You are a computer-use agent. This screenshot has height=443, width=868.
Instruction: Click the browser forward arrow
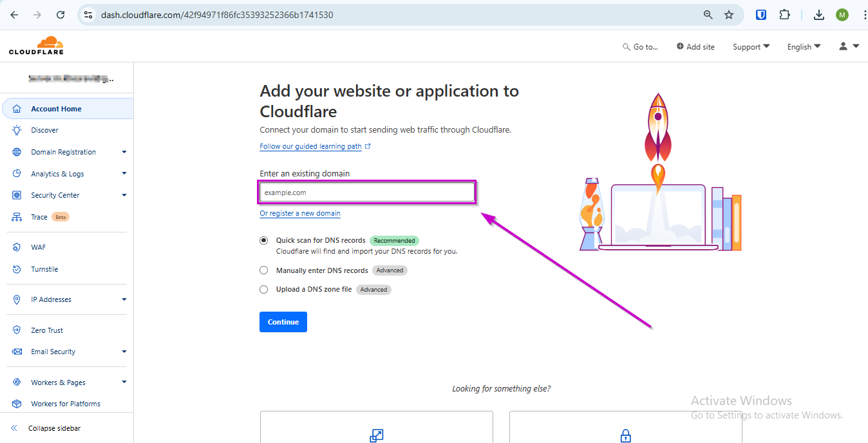click(37, 14)
